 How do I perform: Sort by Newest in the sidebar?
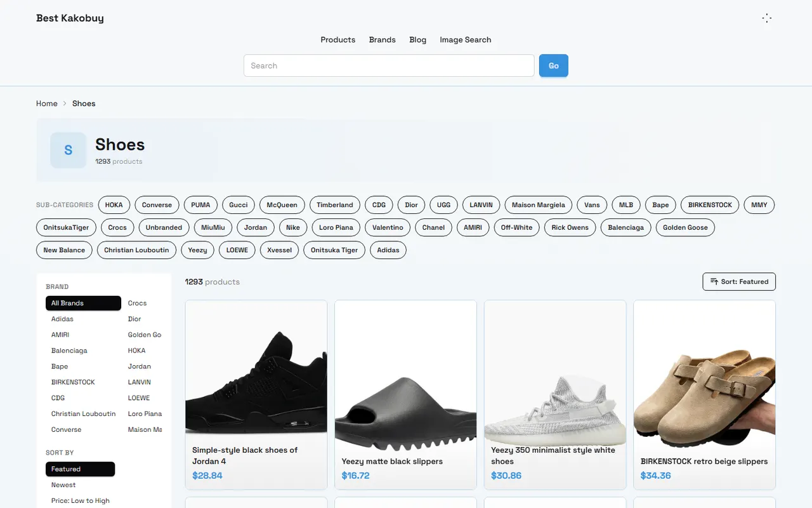tap(80, 485)
